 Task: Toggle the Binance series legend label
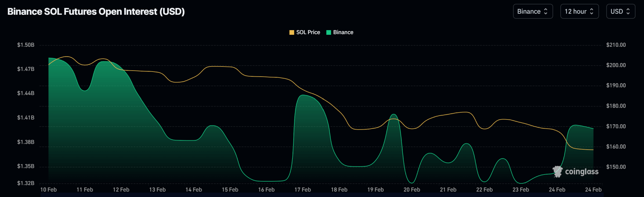[343, 32]
